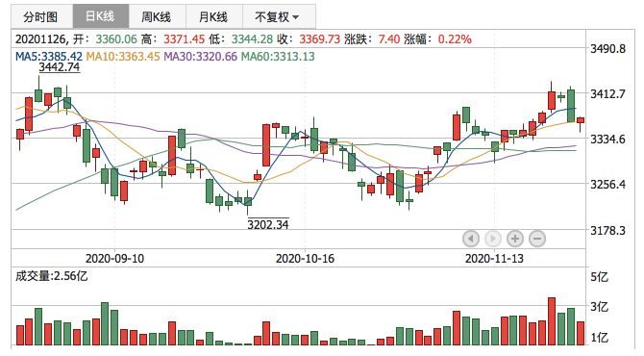Select the 日K线 tab

101,16
